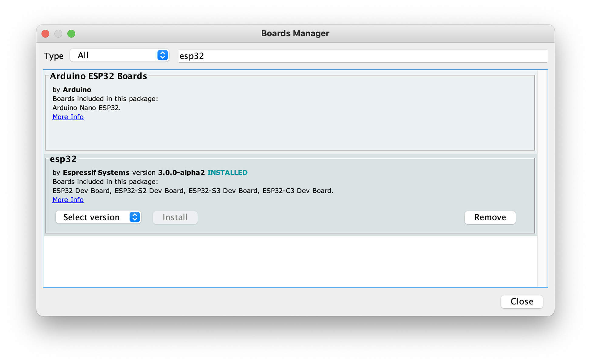591x364 pixels.
Task: Open the Select version dropdown
Action: (98, 217)
